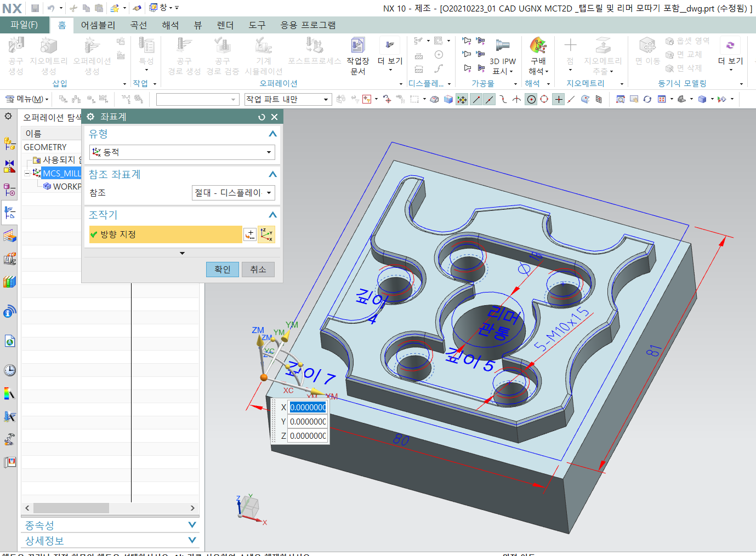The width and height of the screenshot is (756, 556).
Task: Reset the 좌표계 dialog with the reset icon
Action: [x=262, y=117]
